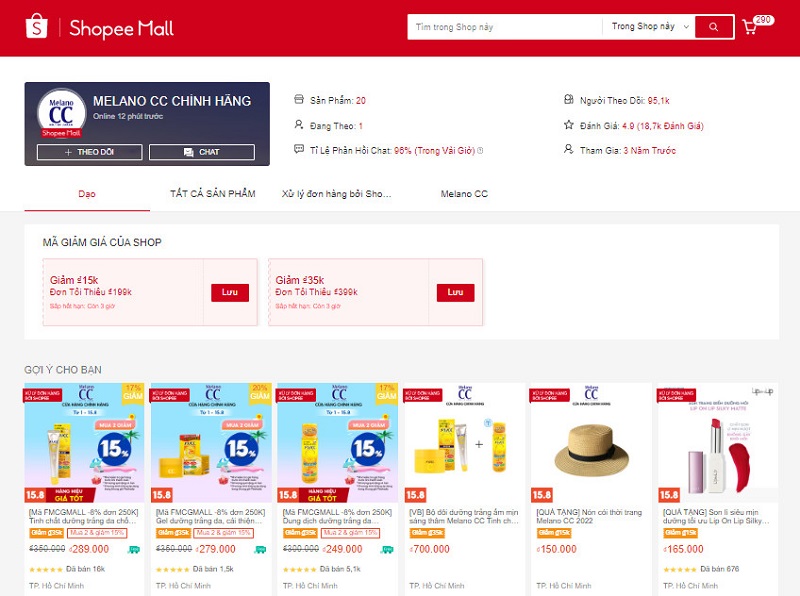
Task: Click the magnifier search button
Action: pyautogui.click(x=714, y=27)
